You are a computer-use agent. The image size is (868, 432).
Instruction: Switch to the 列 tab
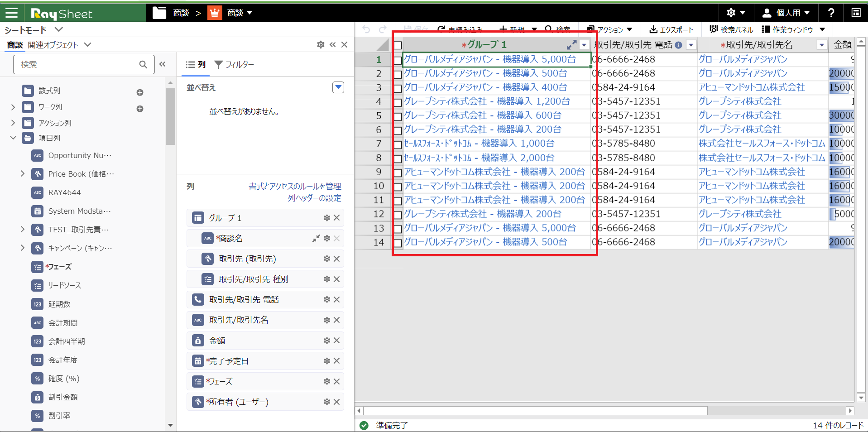[x=196, y=65]
